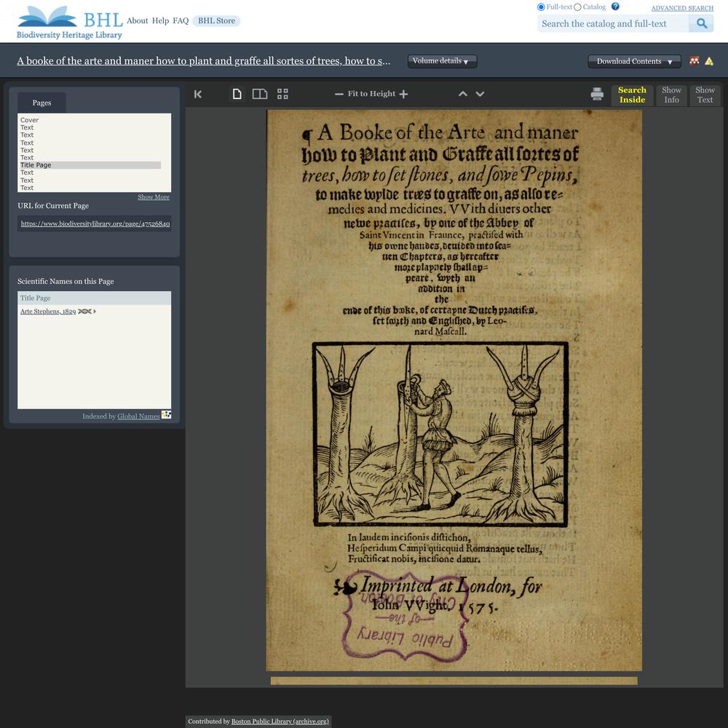Viewport: 728px width, 728px height.
Task: Open the Advanced Search link
Action: click(x=682, y=8)
